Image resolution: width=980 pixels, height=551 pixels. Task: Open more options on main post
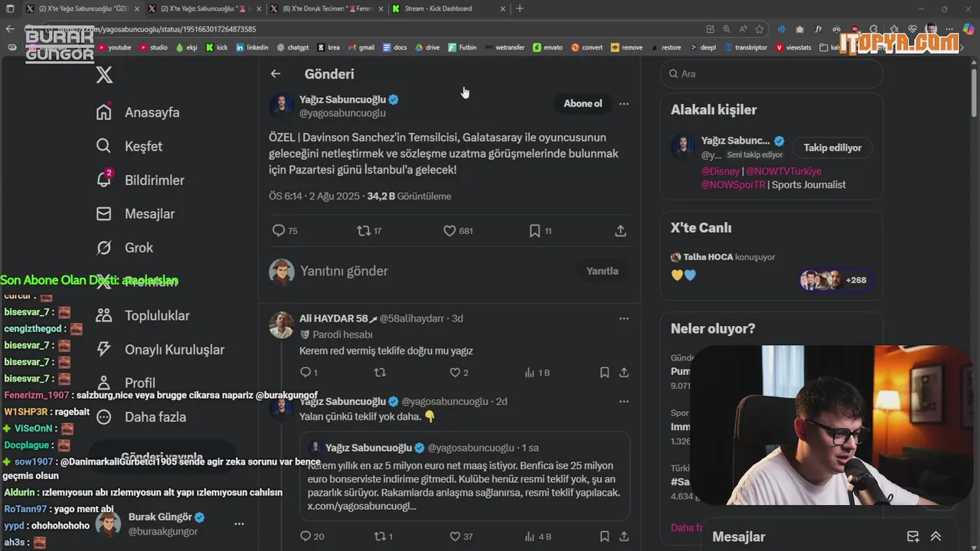(x=624, y=103)
